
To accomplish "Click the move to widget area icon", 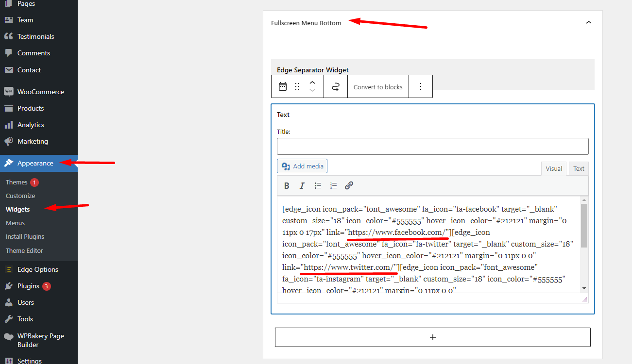I will click(x=336, y=87).
